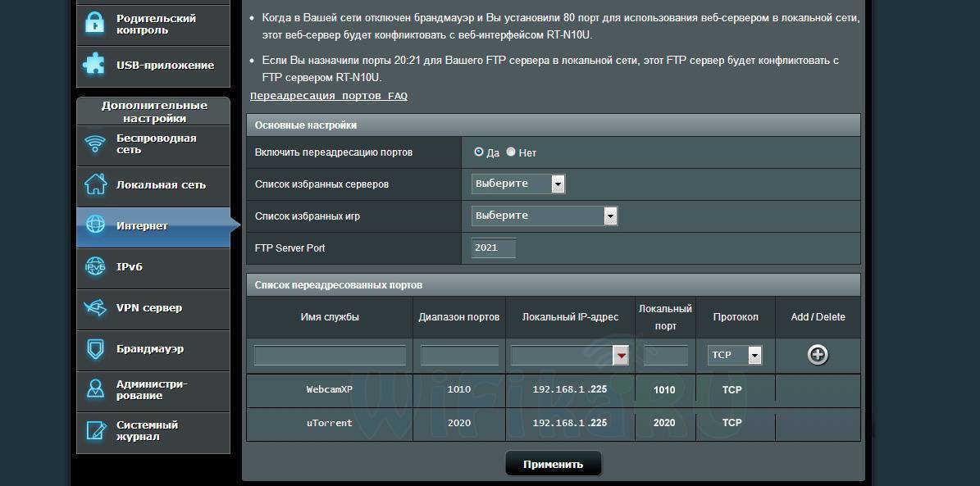Click the USB application puzzle icon
This screenshot has width=980, height=486.
[x=95, y=66]
